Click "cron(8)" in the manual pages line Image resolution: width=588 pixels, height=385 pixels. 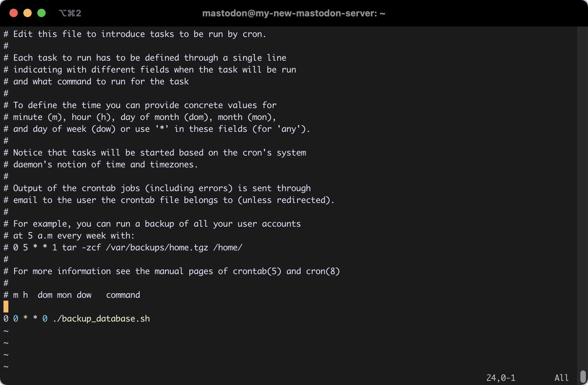(323, 271)
